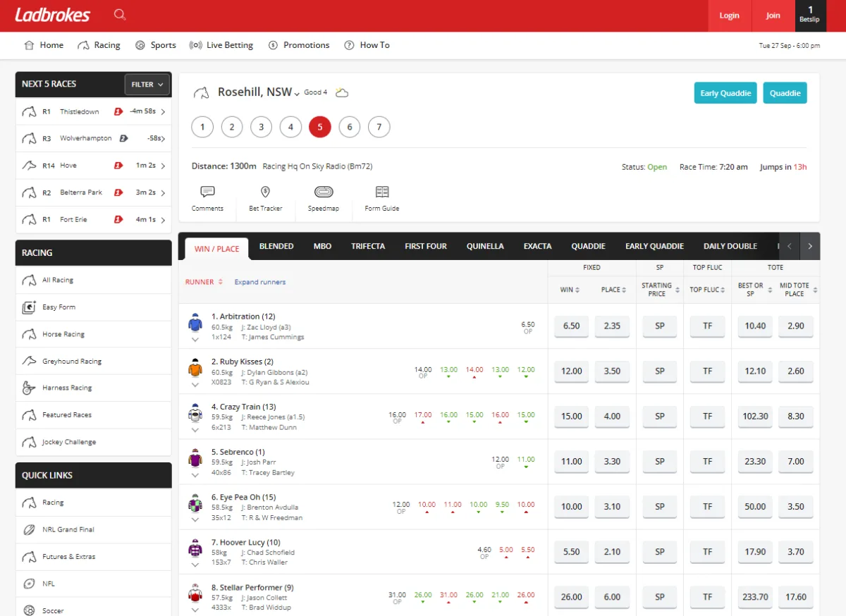The width and height of the screenshot is (846, 616).
Task: Open Harness Racing in sidebar
Action: pyautogui.click(x=94, y=388)
